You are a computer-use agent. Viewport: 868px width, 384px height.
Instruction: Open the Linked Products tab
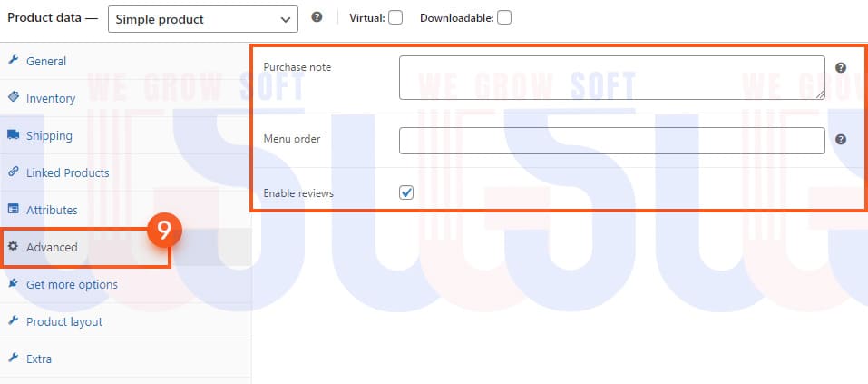click(126, 172)
